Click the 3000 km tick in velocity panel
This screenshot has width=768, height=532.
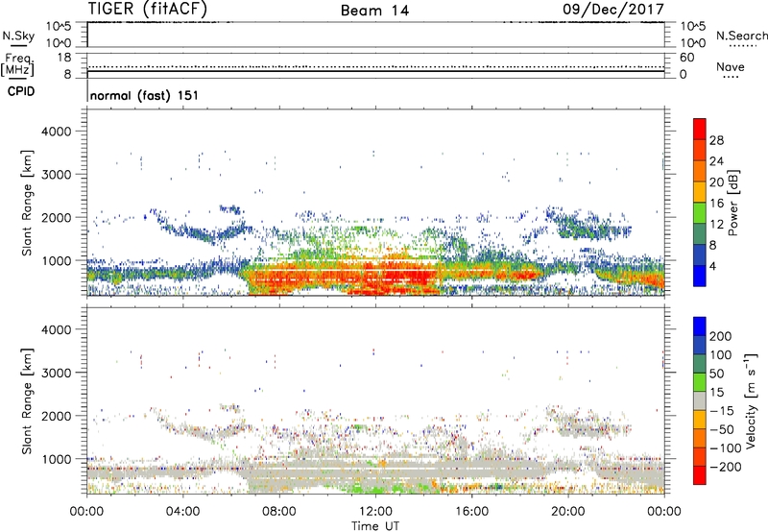coord(56,373)
